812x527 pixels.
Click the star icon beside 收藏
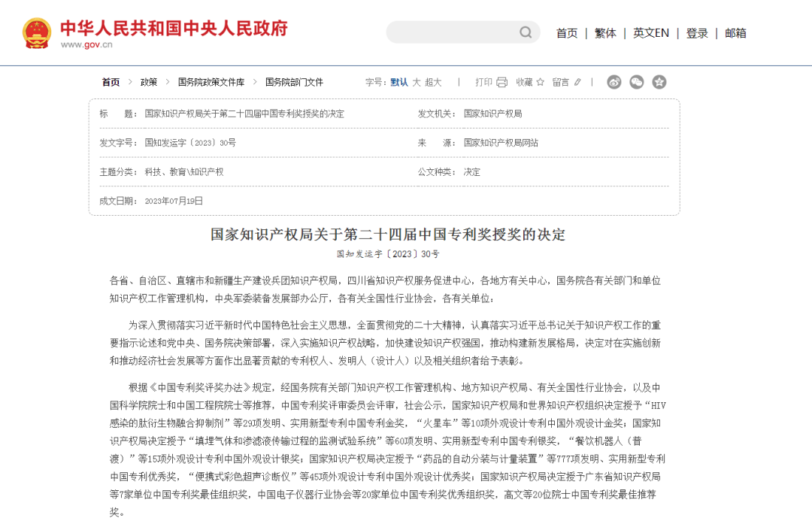pos(540,82)
